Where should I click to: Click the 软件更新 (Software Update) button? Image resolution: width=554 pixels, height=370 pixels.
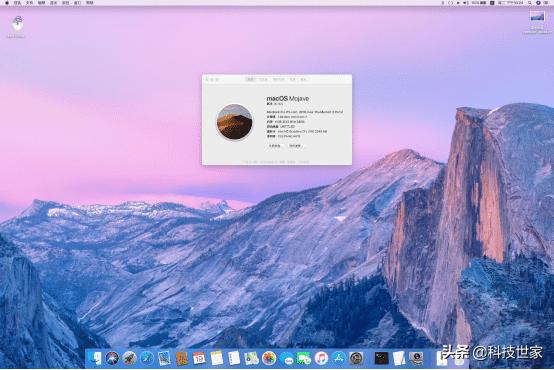tap(295, 146)
